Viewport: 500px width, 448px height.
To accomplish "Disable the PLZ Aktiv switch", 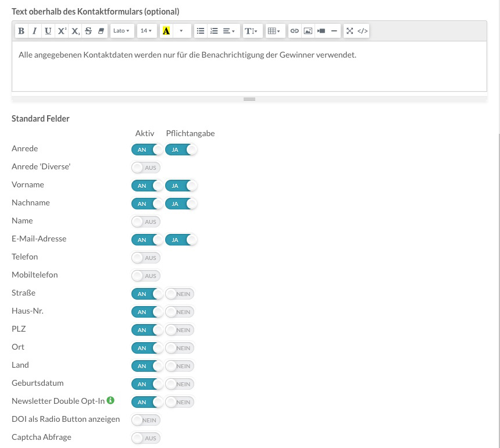I will coord(147,330).
